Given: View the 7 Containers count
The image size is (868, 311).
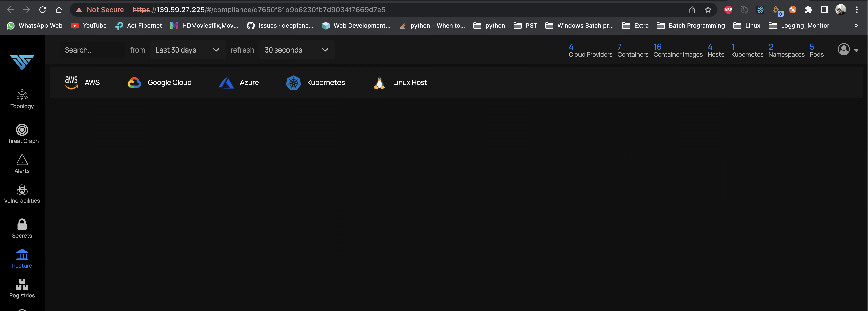Looking at the screenshot, I should click(633, 50).
